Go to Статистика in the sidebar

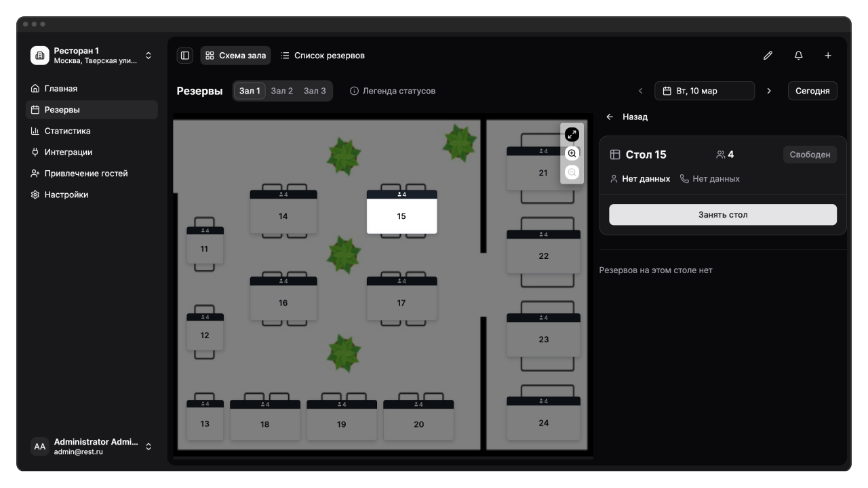tap(67, 131)
